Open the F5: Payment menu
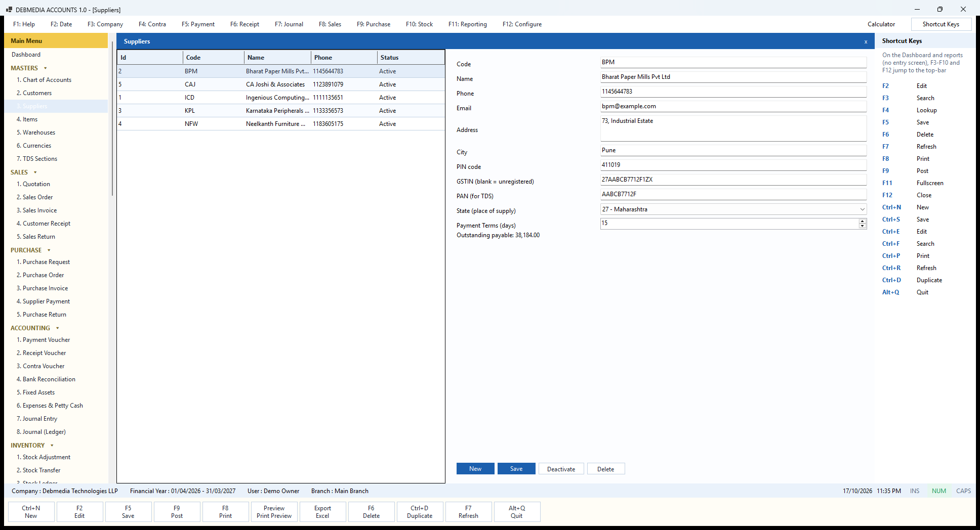This screenshot has width=980, height=530. [198, 24]
